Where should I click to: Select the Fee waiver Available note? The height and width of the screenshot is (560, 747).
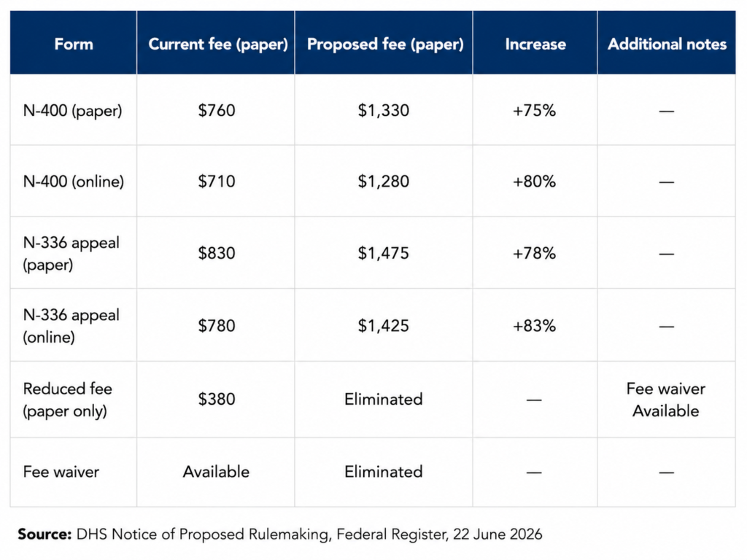coord(666,400)
